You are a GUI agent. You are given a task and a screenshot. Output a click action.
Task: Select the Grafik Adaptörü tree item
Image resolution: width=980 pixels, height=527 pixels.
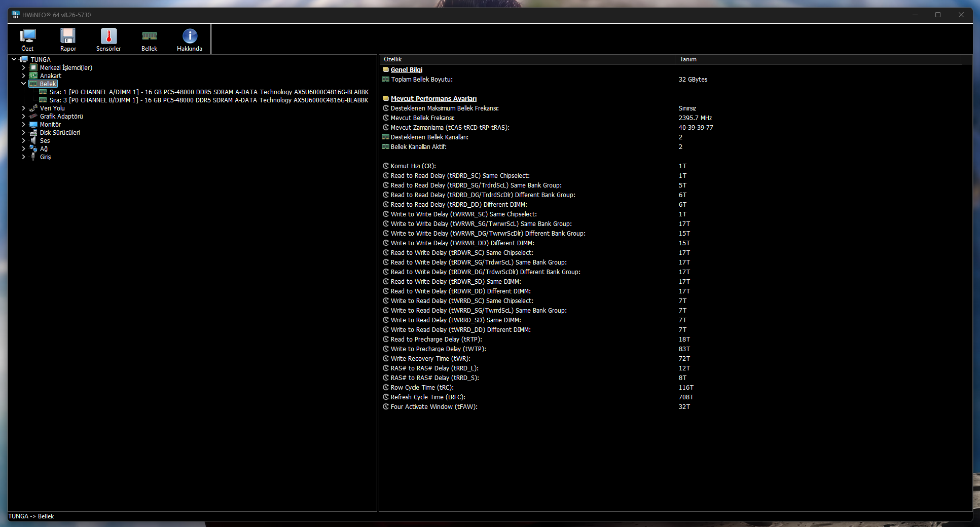61,116
